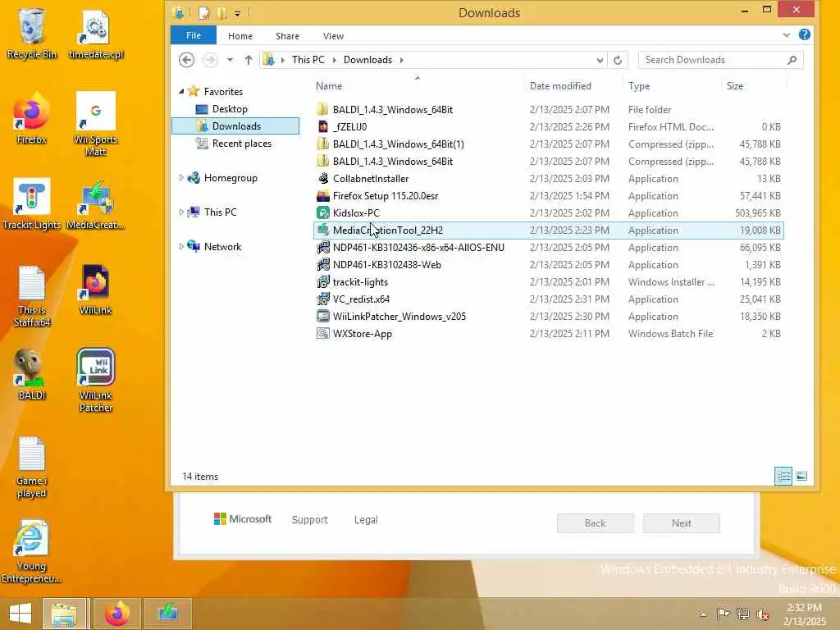The width and height of the screenshot is (840, 630).
Task: Click the Next button in setup window
Action: tap(682, 523)
